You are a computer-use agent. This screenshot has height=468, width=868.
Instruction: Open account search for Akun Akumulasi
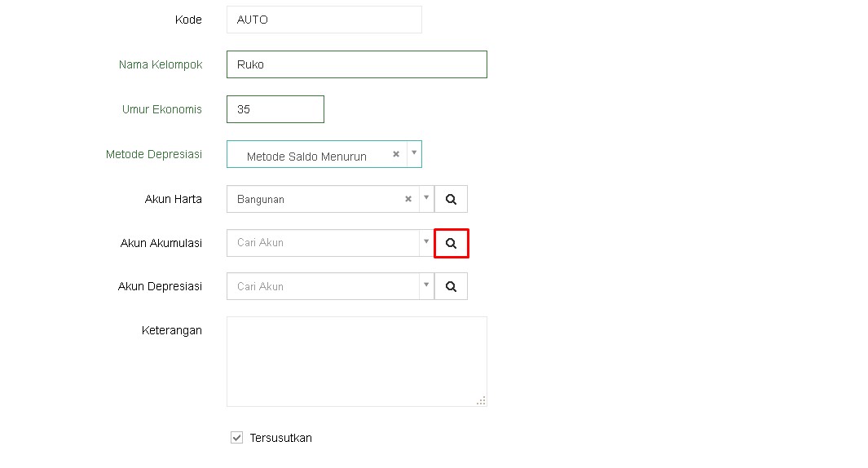[x=451, y=243]
